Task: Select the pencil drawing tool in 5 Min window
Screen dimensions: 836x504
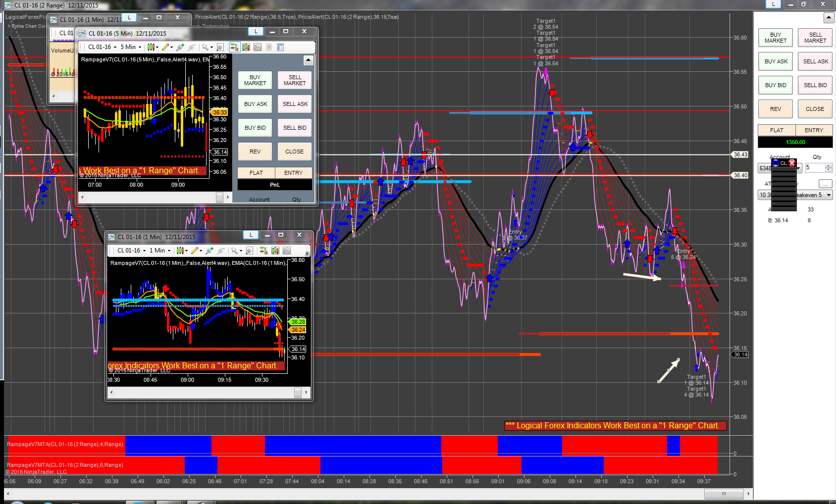Action: [167, 47]
